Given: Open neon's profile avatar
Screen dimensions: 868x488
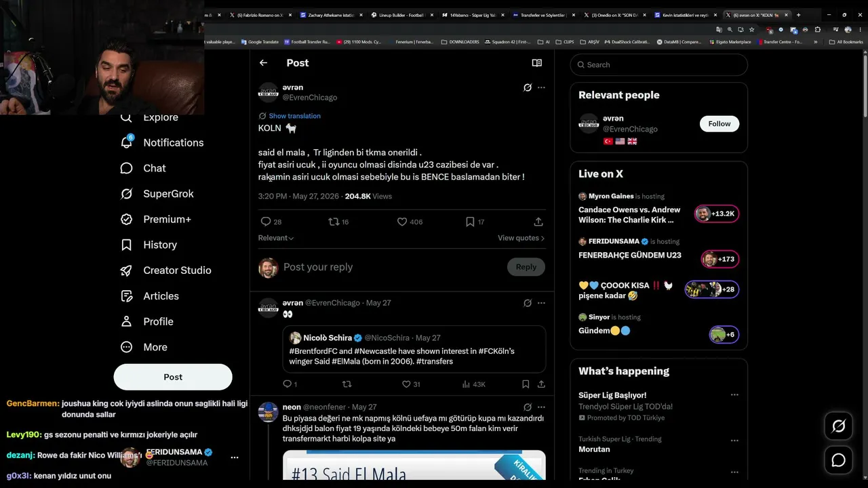Looking at the screenshot, I should click(x=269, y=412).
